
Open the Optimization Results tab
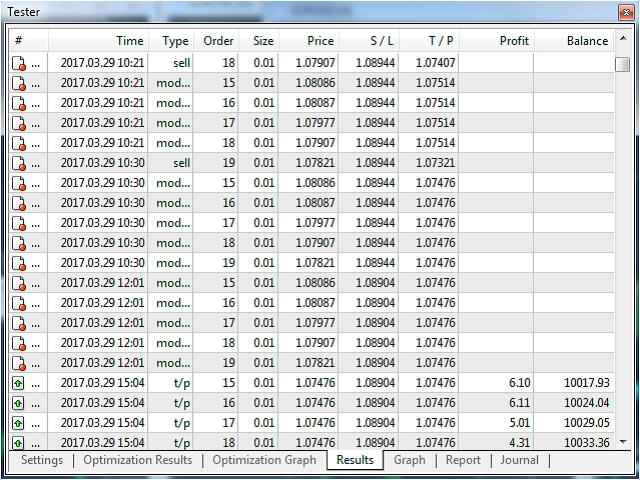(137, 460)
